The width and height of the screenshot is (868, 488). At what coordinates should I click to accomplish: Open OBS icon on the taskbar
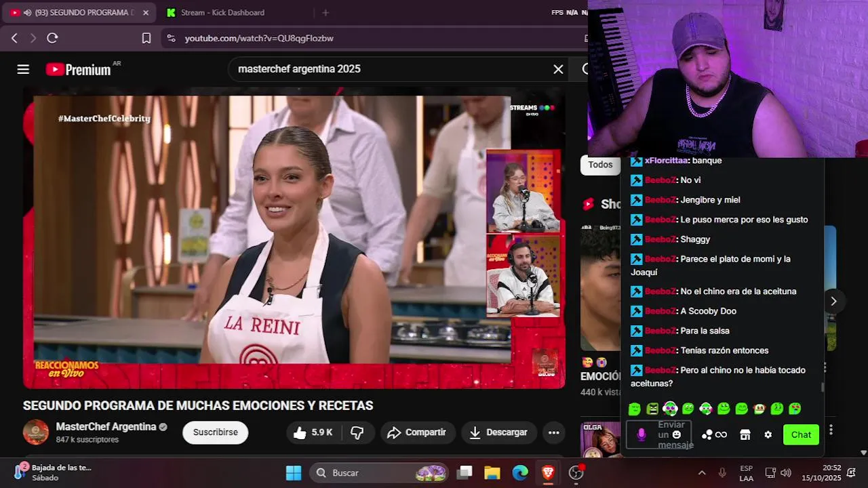pyautogui.click(x=576, y=472)
